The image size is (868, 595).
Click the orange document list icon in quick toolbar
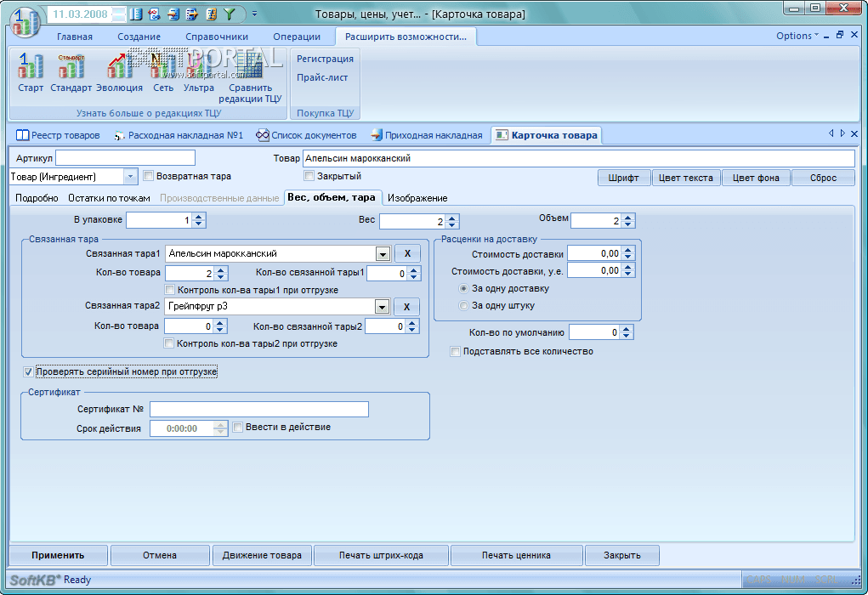point(211,14)
